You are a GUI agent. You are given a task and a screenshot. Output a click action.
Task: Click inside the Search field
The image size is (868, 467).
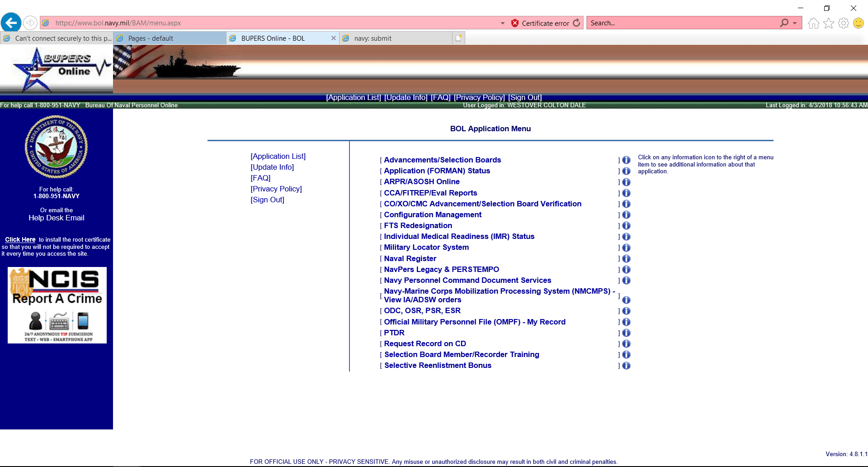(x=678, y=23)
